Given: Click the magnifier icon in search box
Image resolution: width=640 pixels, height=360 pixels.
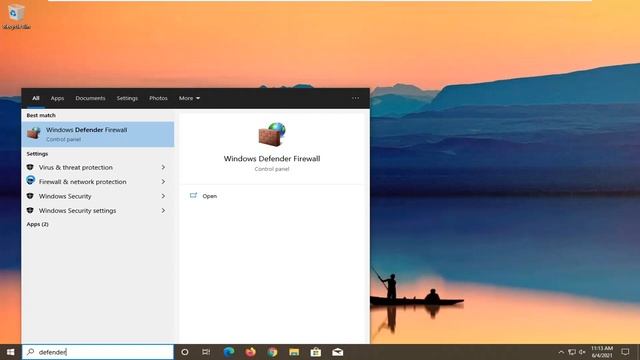Looking at the screenshot, I should (31, 352).
